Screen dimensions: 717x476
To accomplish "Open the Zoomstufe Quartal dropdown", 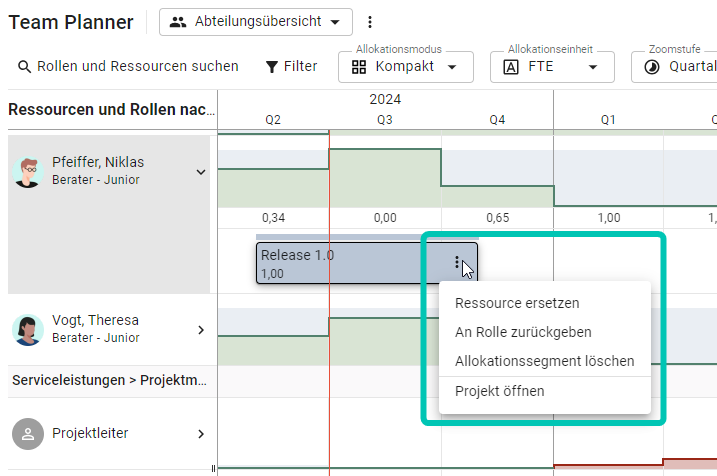I will (x=674, y=67).
